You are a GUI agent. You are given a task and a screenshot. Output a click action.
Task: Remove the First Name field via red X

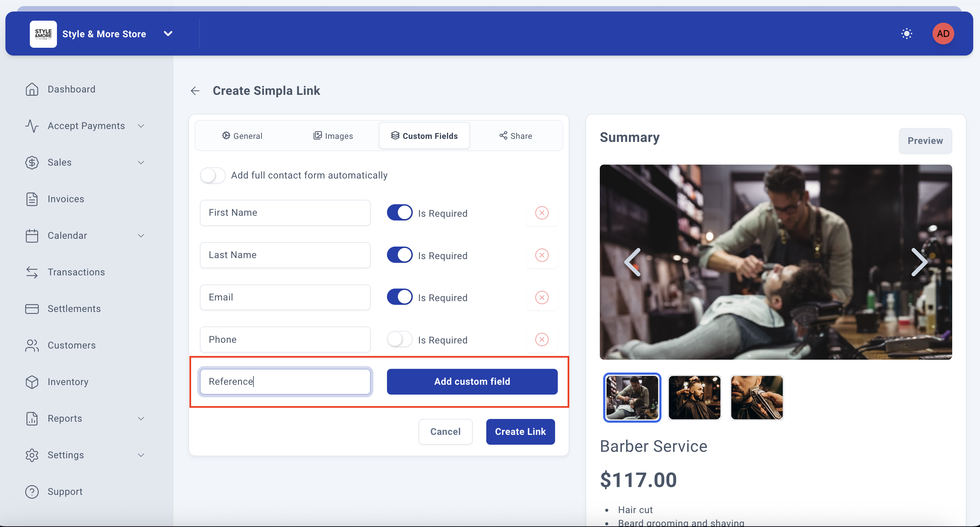click(x=542, y=213)
